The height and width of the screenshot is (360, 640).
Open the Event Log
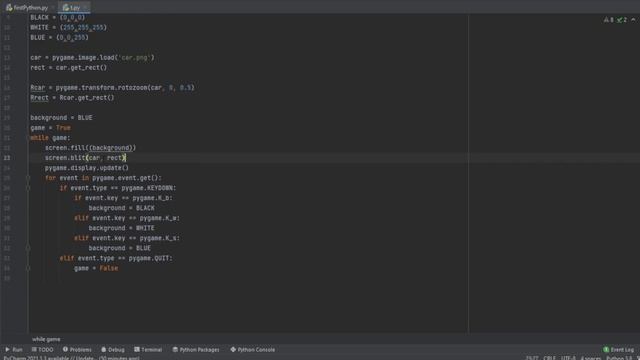click(x=618, y=350)
